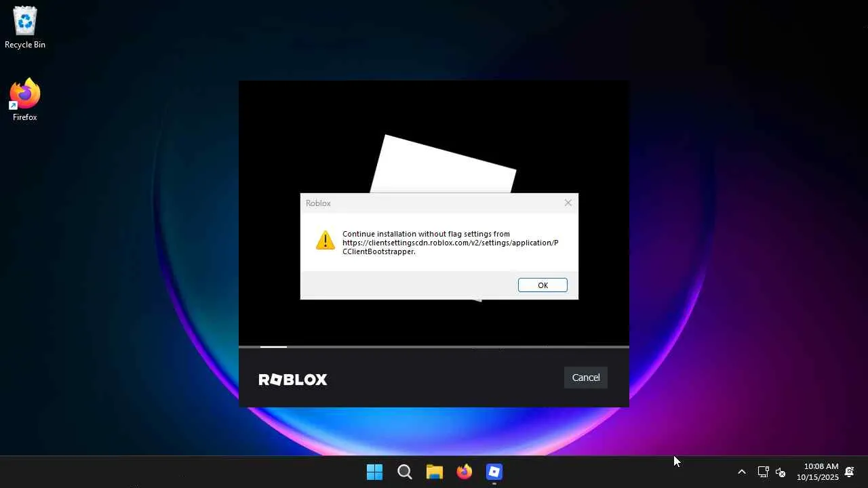The height and width of the screenshot is (488, 868).
Task: Click the yellow warning triangle icon
Action: (x=325, y=240)
